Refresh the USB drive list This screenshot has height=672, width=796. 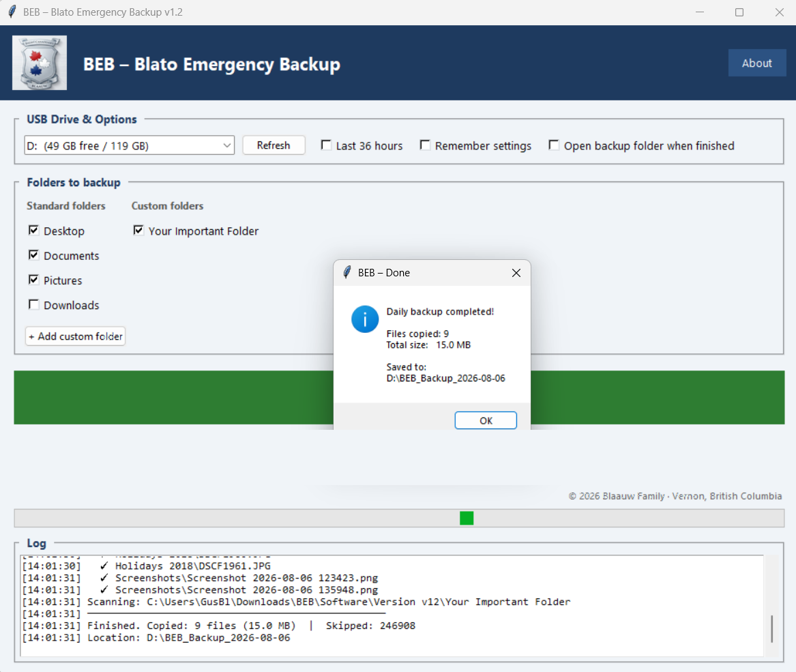coord(274,145)
